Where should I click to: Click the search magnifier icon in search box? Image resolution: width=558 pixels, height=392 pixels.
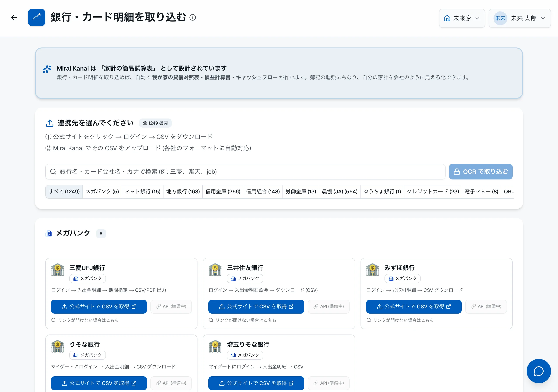53,172
